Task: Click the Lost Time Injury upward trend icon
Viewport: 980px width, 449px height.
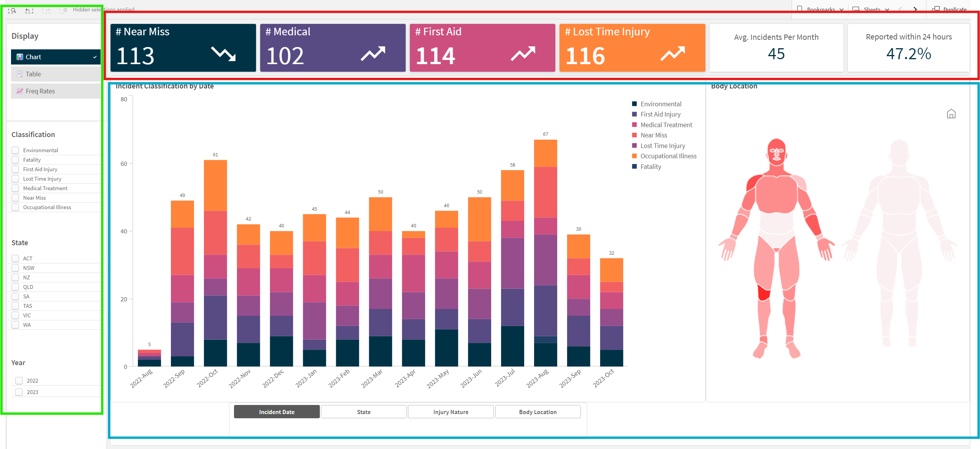Action: pos(673,54)
